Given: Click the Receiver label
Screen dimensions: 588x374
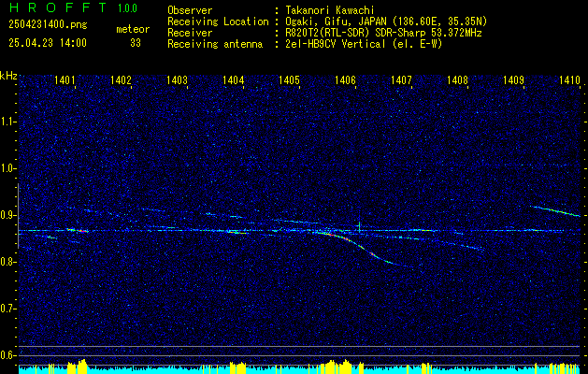Looking at the screenshot, I should click(190, 33).
